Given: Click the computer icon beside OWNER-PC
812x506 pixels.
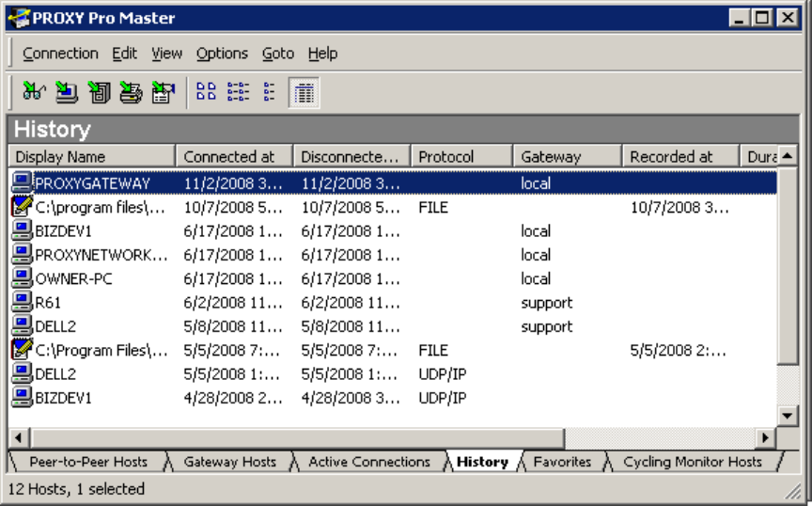Looking at the screenshot, I should point(22,278).
